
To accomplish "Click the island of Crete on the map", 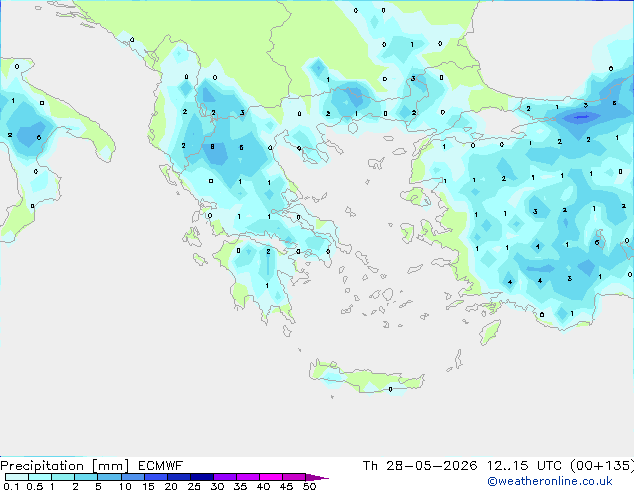I will point(366,378).
